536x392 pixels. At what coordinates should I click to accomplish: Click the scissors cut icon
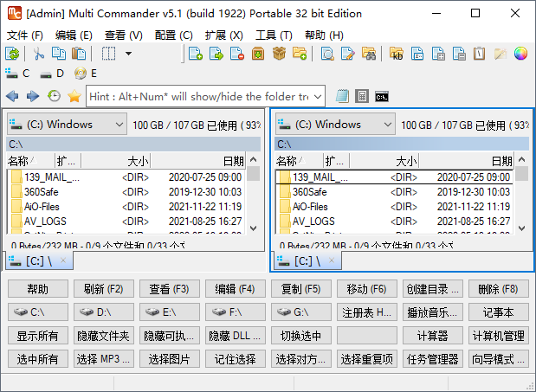(38, 54)
